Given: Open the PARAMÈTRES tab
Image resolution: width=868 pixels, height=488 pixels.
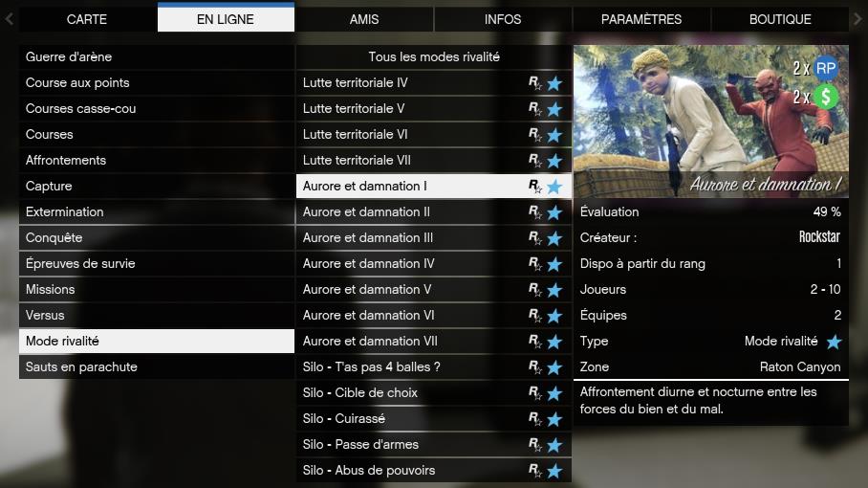Looking at the screenshot, I should [641, 19].
